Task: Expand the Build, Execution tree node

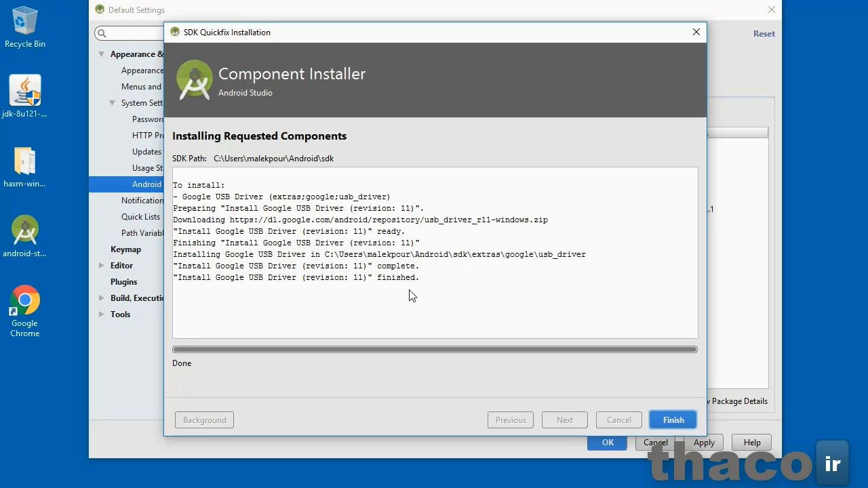Action: [101, 298]
